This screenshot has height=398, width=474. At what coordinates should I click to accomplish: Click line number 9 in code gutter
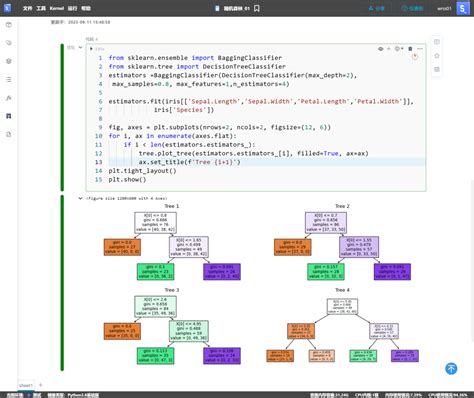100,127
